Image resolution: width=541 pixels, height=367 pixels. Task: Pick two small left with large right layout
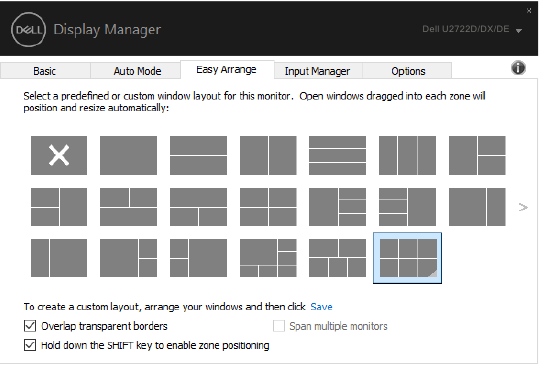click(198, 258)
